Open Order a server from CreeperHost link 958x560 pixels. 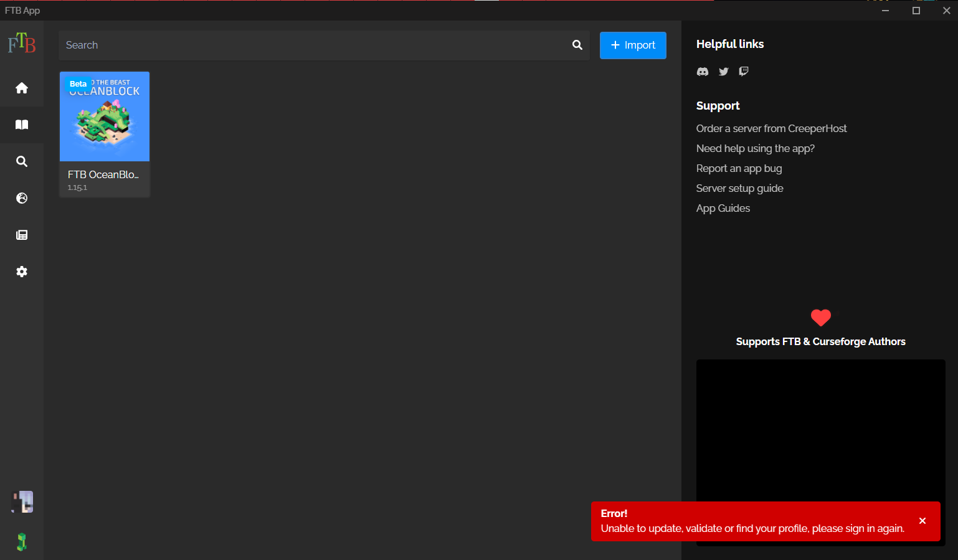point(772,128)
